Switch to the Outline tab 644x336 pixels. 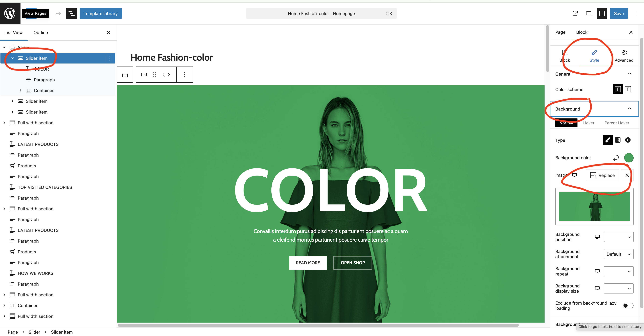pyautogui.click(x=40, y=32)
